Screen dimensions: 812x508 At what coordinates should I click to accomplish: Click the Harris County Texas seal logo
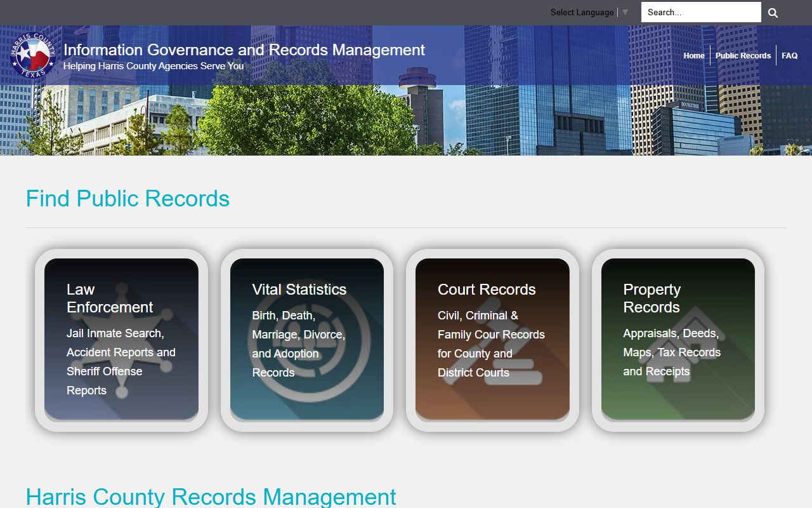click(33, 55)
